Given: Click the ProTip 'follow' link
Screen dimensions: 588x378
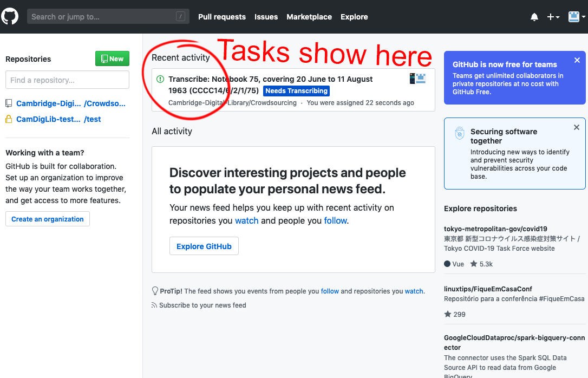Looking at the screenshot, I should tap(330, 291).
